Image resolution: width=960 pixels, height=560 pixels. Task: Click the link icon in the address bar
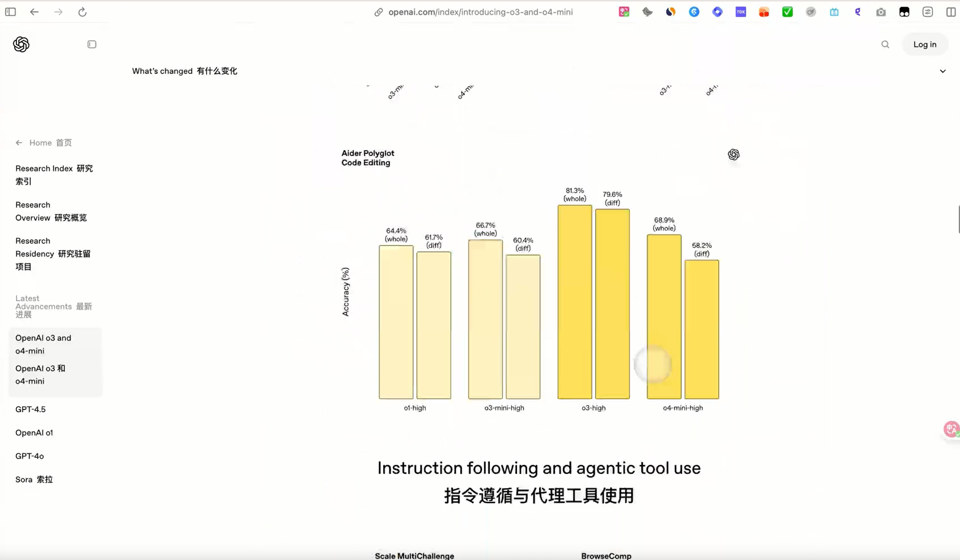[x=378, y=12]
